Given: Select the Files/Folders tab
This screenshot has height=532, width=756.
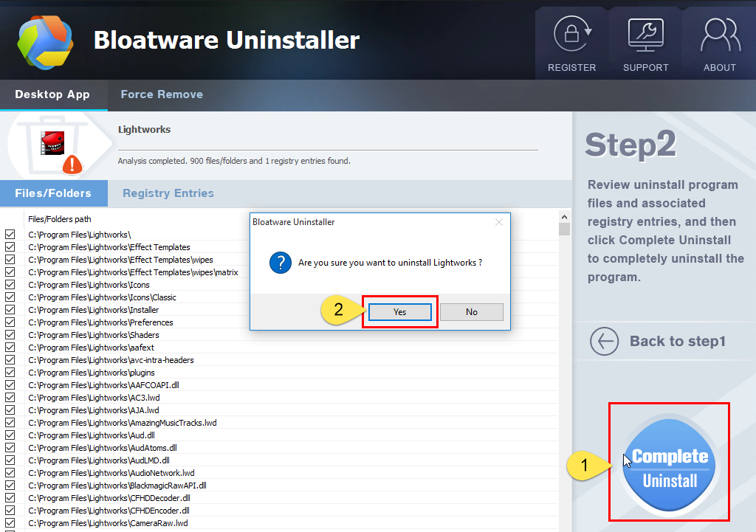Looking at the screenshot, I should point(53,193).
